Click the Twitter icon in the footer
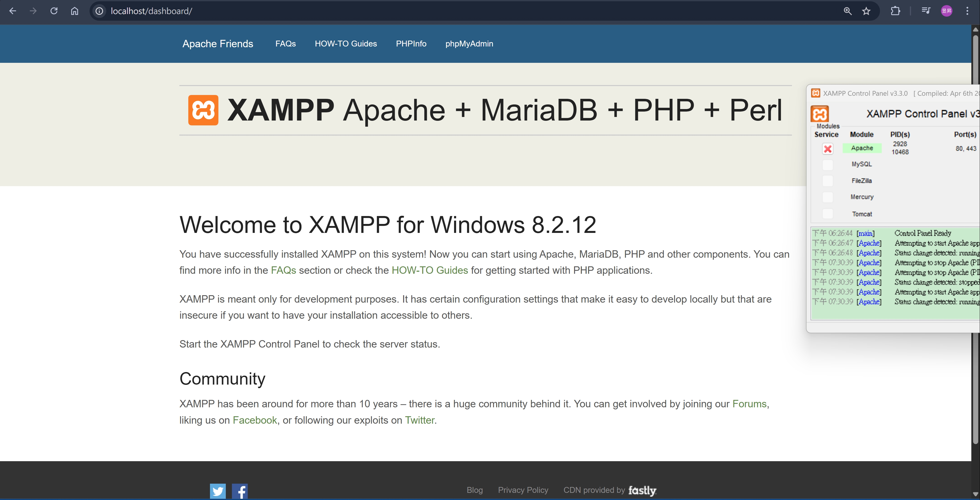 pos(218,491)
